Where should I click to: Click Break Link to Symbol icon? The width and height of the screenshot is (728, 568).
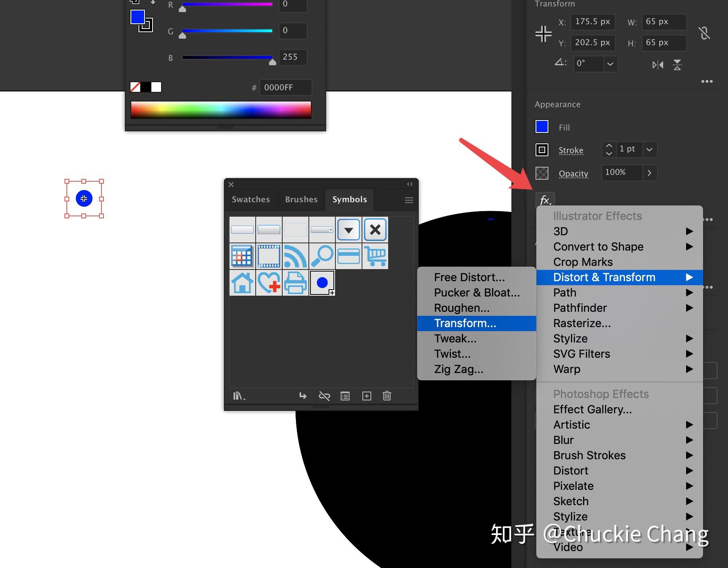324,396
